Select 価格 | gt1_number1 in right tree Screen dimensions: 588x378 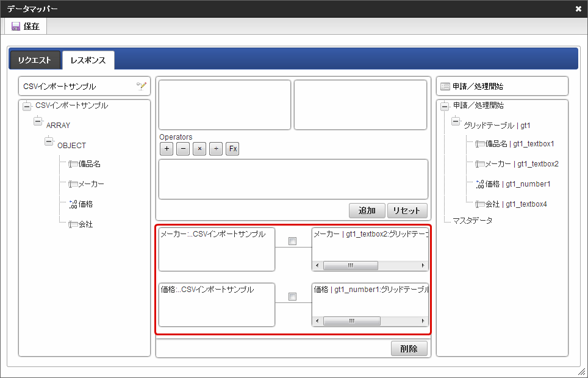(x=518, y=184)
